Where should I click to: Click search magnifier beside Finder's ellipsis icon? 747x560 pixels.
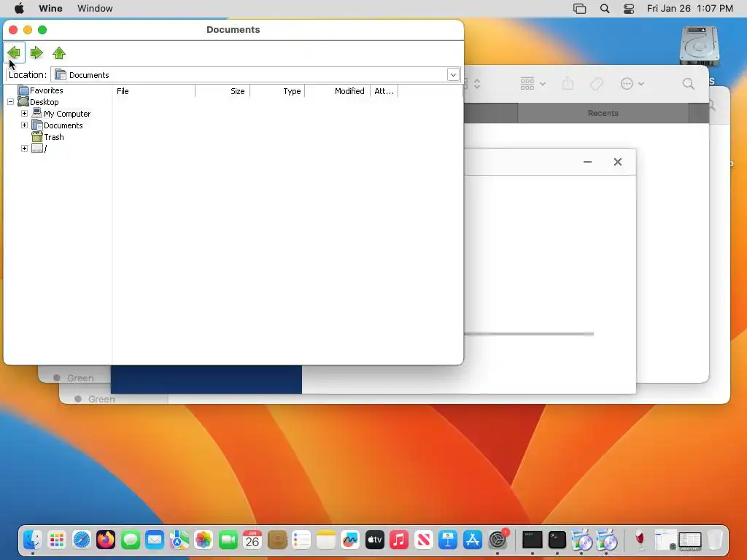pos(689,84)
